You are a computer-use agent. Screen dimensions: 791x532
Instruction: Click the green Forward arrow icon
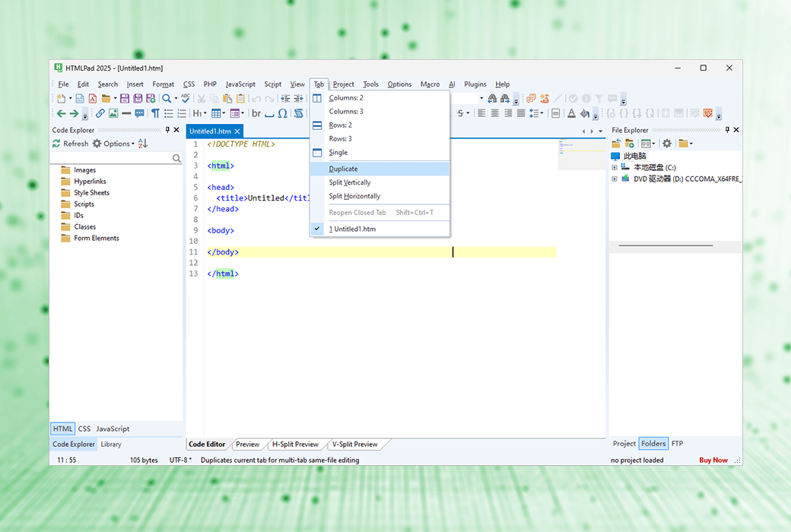click(x=75, y=113)
